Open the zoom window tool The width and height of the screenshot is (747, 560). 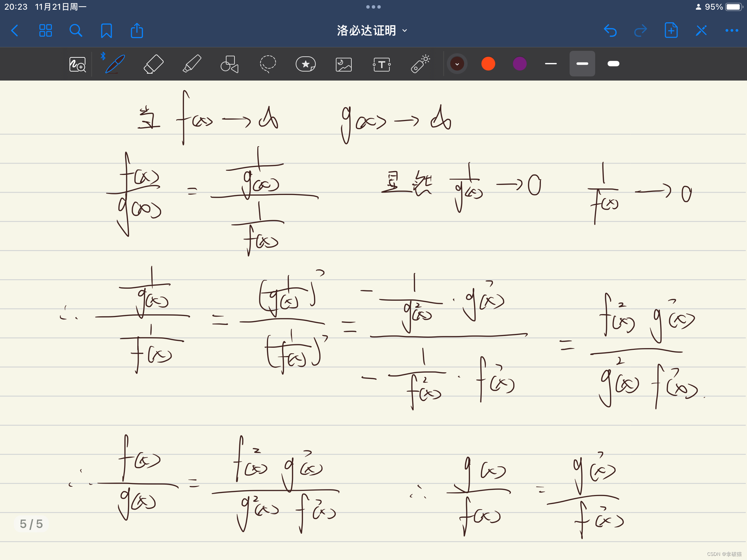click(77, 64)
